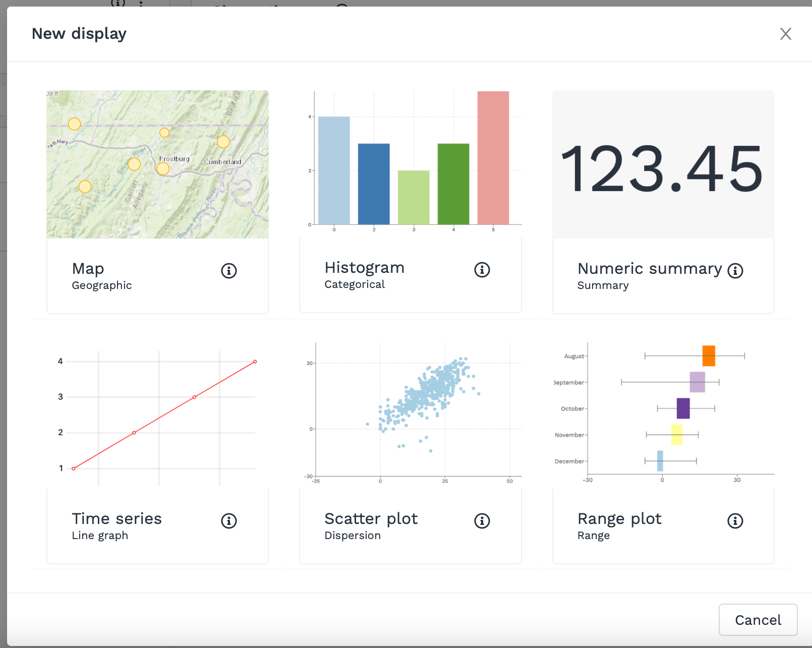
Task: Select the Map preview thumbnail
Action: tap(157, 164)
